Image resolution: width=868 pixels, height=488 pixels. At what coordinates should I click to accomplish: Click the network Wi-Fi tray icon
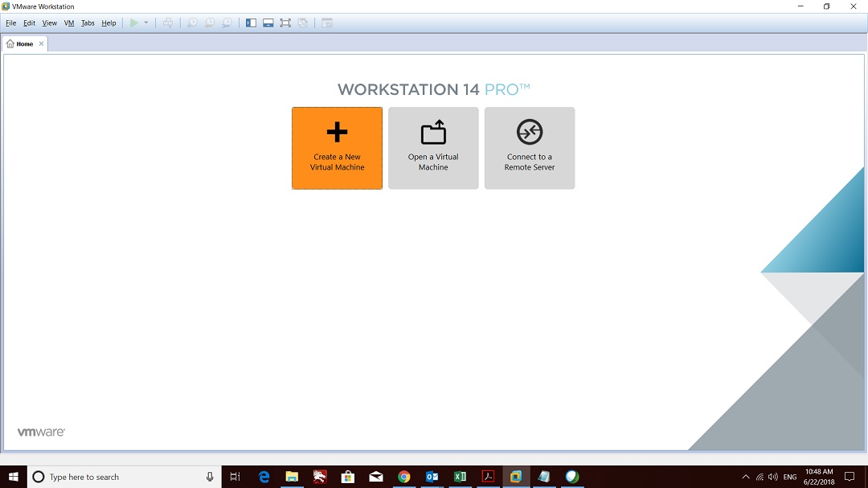759,477
